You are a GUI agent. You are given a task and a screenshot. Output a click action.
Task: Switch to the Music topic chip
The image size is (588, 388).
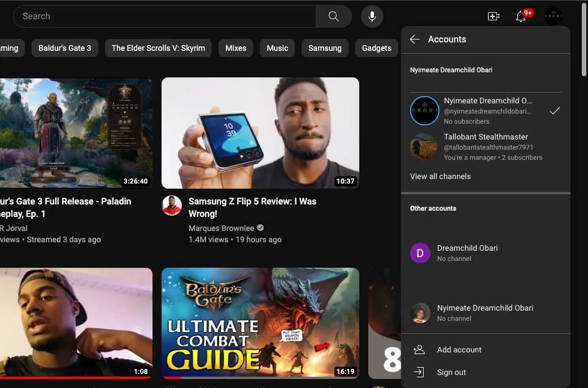pyautogui.click(x=277, y=48)
